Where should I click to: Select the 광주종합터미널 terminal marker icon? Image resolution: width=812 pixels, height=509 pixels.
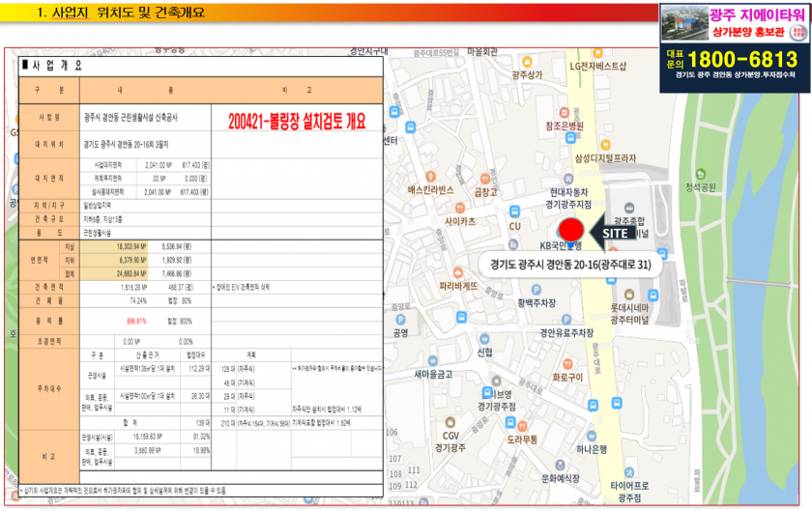pos(628,209)
